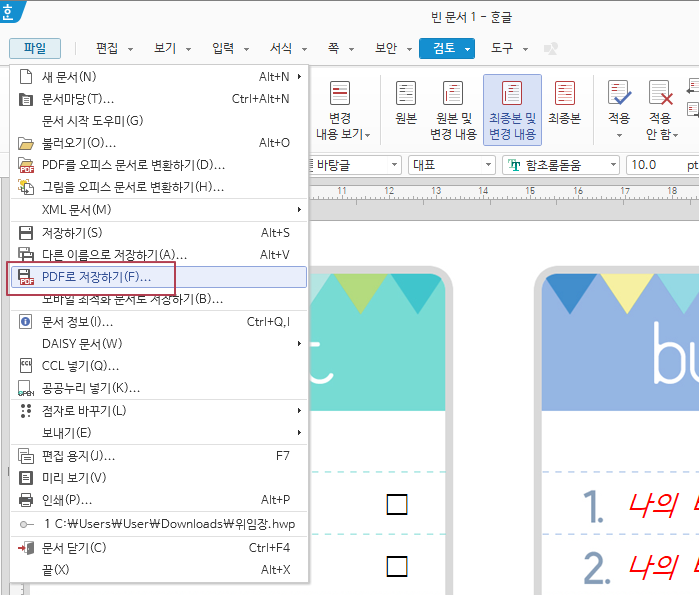Click the 새 문서 page icon
The height and width of the screenshot is (595, 699).
tap(26, 77)
